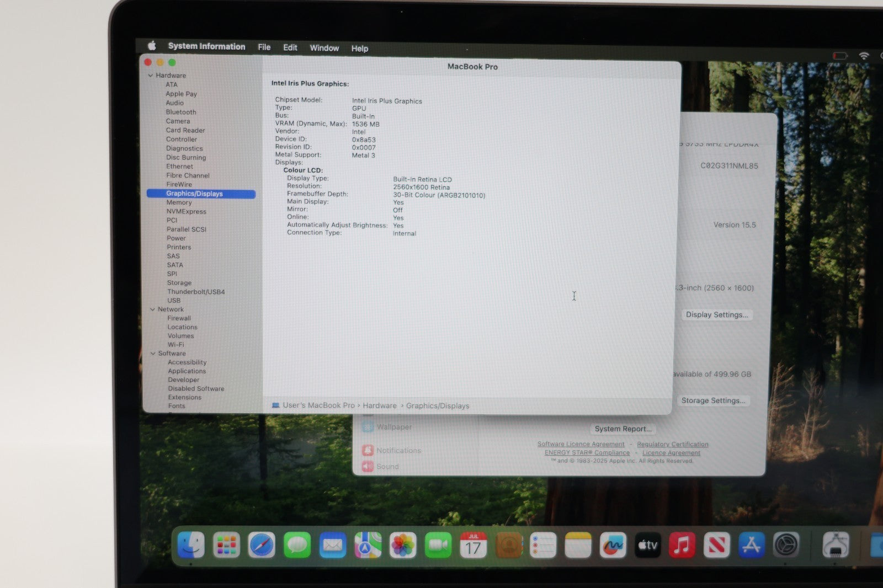Open the Apple menu
The image size is (883, 588).
pyautogui.click(x=152, y=46)
